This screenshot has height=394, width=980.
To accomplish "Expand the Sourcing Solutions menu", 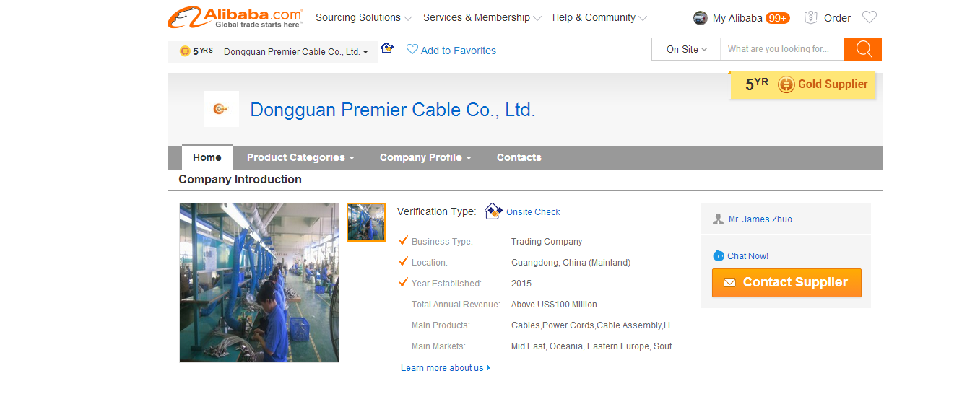I will (364, 17).
